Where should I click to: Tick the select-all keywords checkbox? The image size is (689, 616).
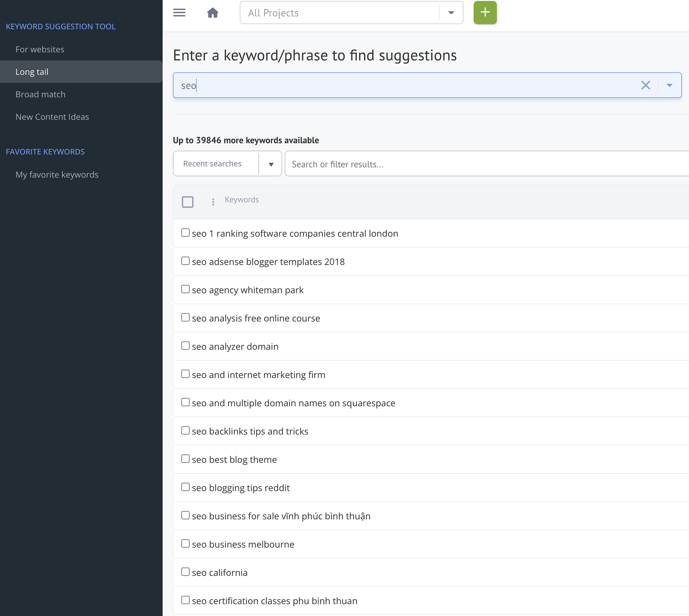(x=188, y=202)
